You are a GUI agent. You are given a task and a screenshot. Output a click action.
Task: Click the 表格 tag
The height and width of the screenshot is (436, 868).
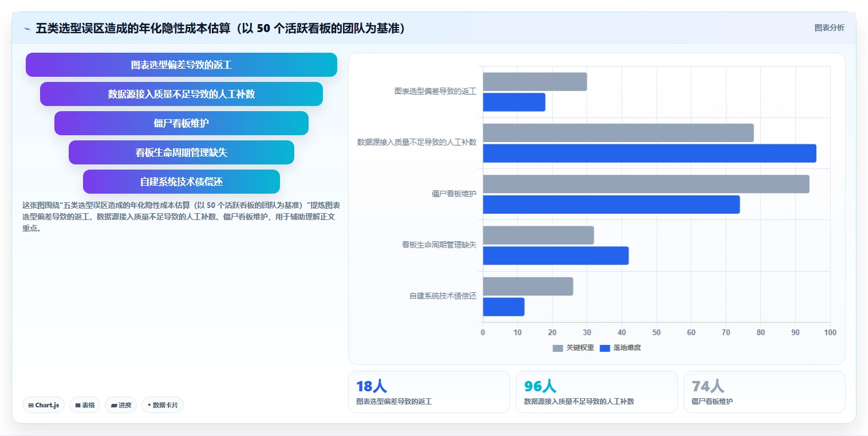point(85,405)
